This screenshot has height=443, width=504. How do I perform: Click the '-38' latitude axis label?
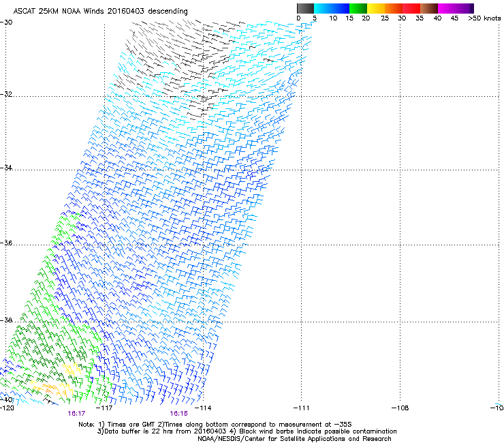click(6, 320)
